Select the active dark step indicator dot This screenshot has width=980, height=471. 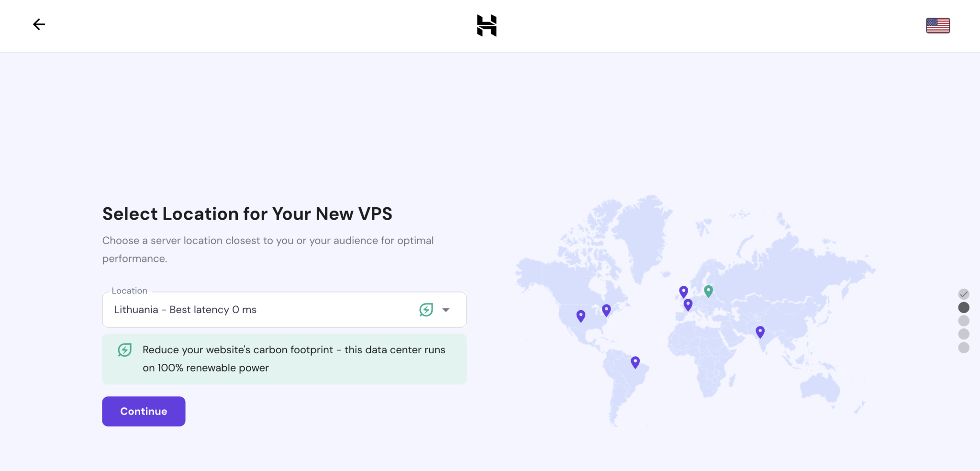tap(963, 307)
